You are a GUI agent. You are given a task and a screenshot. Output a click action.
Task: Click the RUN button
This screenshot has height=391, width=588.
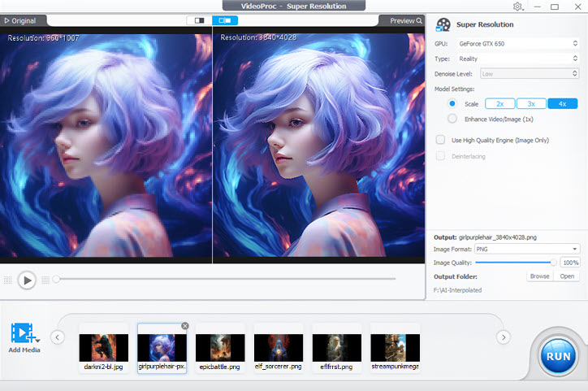click(558, 355)
